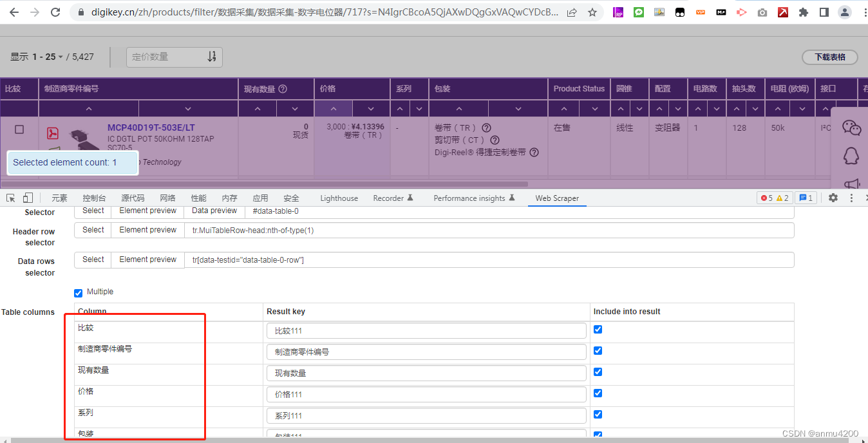The width and height of the screenshot is (868, 443).
Task: Uncheck include into result for 制造商零件编号
Action: (598, 350)
